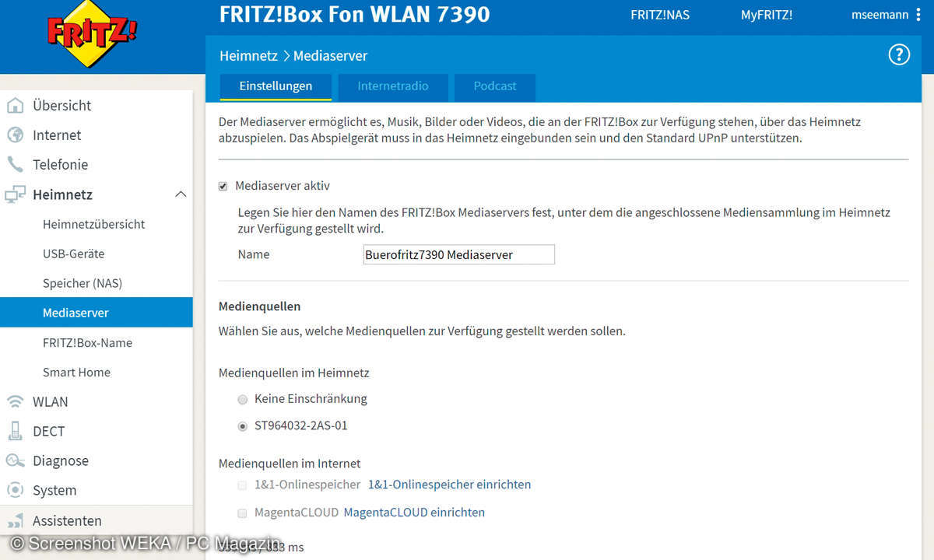Image resolution: width=934 pixels, height=560 pixels.
Task: Click the Medienquellen im Heimnetz label
Action: 294,373
